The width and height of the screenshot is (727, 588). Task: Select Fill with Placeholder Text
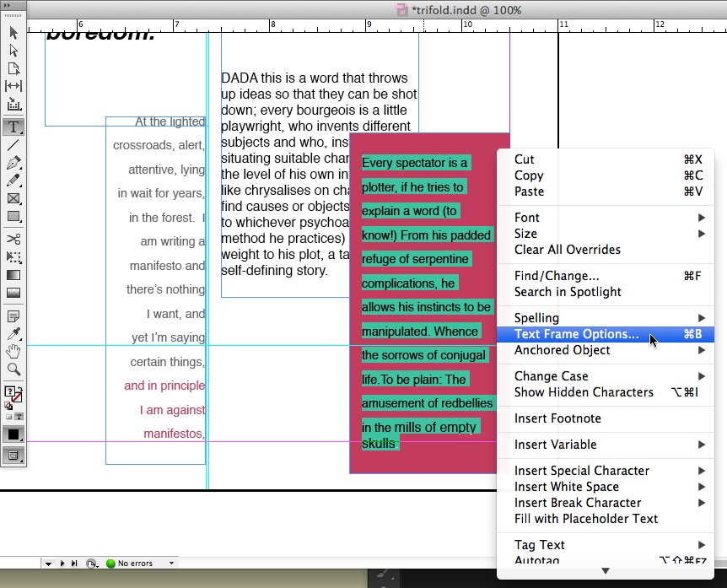tap(586, 519)
